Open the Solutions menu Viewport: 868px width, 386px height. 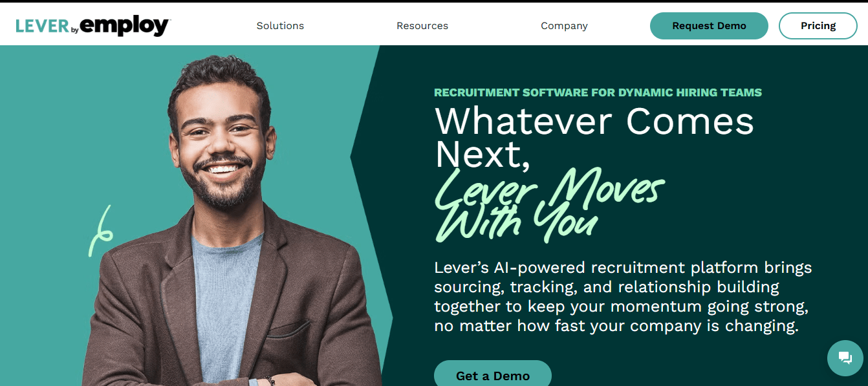[x=280, y=26]
